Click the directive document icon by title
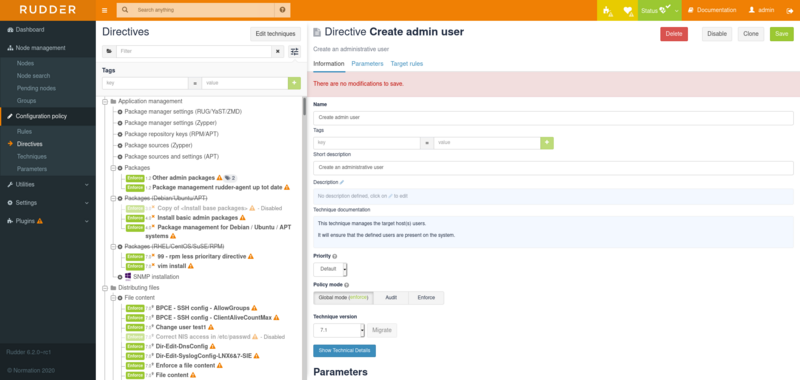Image resolution: width=800 pixels, height=380 pixels. 317,32
